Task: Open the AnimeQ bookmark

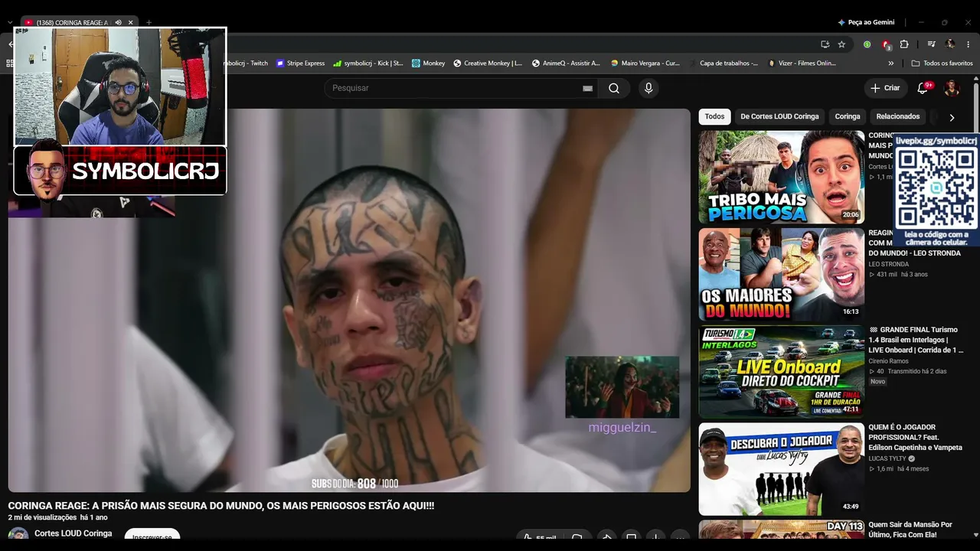Action: (566, 64)
